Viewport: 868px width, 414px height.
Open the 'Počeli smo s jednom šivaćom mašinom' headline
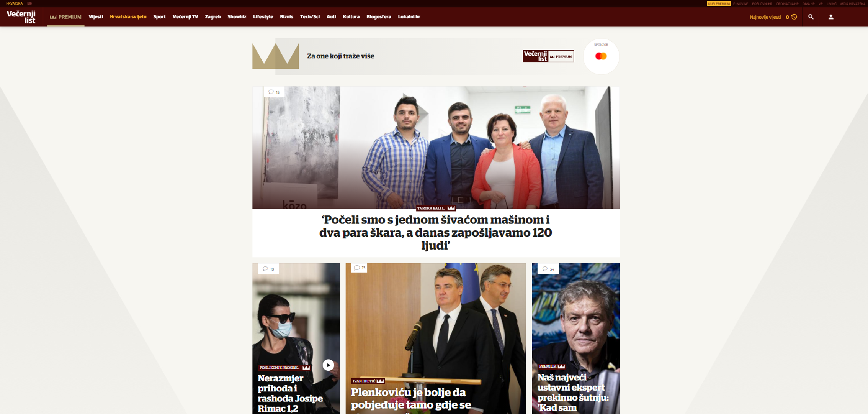pos(436,232)
